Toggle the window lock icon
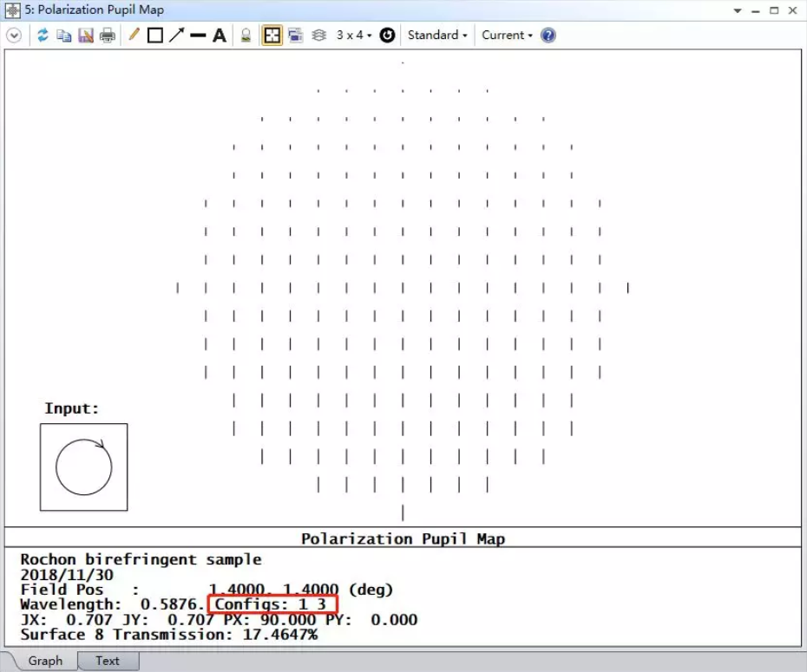The height and width of the screenshot is (672, 807). [x=246, y=36]
